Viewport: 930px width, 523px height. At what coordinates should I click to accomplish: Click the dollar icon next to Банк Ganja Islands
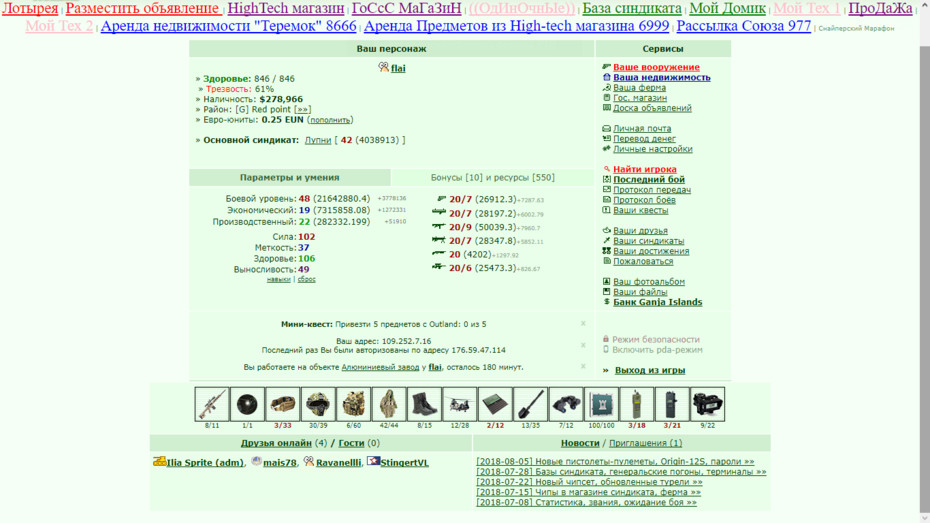click(606, 302)
